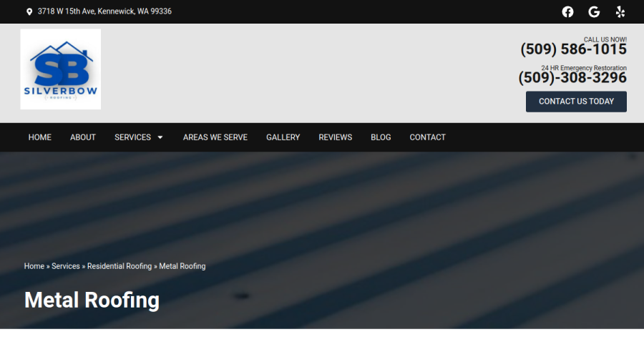This screenshot has height=362, width=644.
Task: Click the Metal Roofing breadcrumb text
Action: [x=182, y=266]
